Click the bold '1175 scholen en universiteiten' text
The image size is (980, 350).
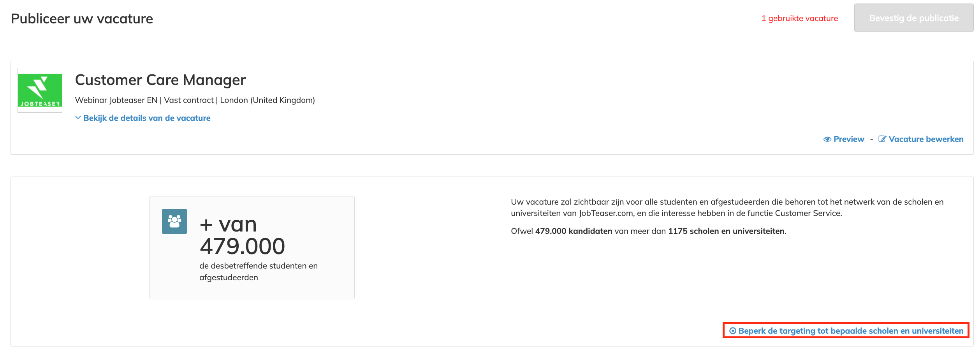pyautogui.click(x=727, y=231)
